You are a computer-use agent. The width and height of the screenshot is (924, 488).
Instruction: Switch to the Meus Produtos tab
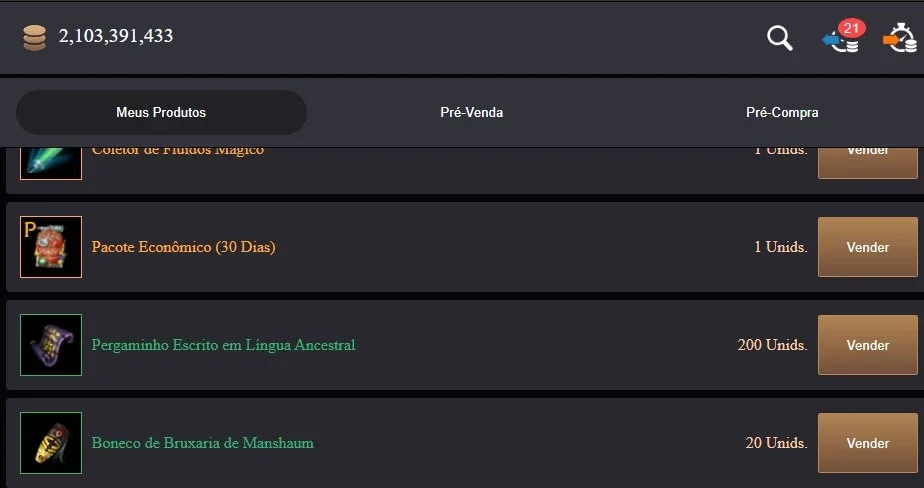(x=161, y=112)
